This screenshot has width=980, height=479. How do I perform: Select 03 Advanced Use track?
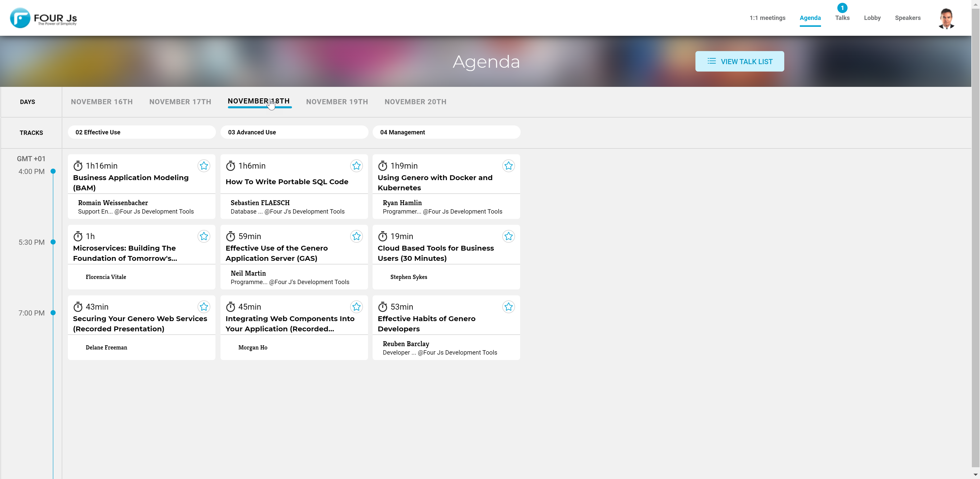click(294, 132)
